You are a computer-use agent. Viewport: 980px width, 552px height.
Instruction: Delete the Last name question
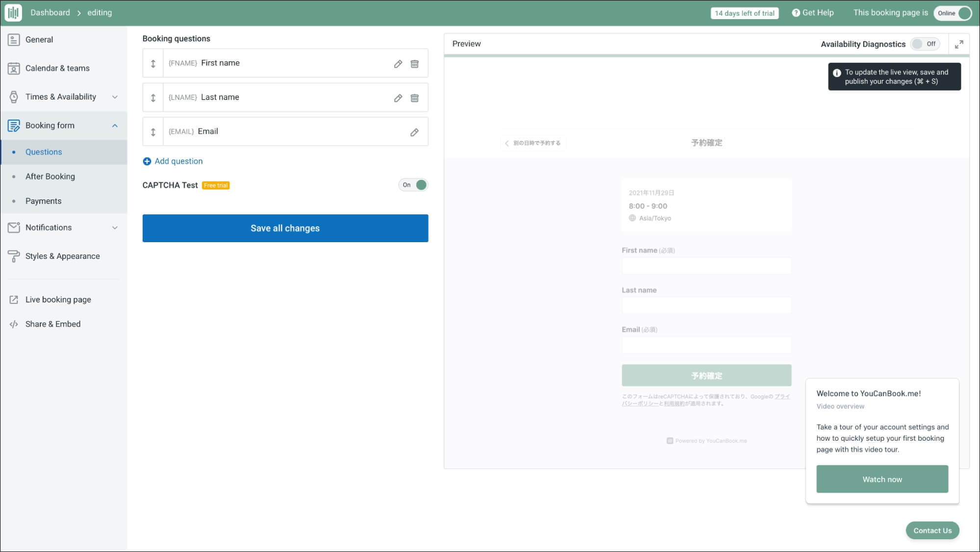[x=415, y=98]
